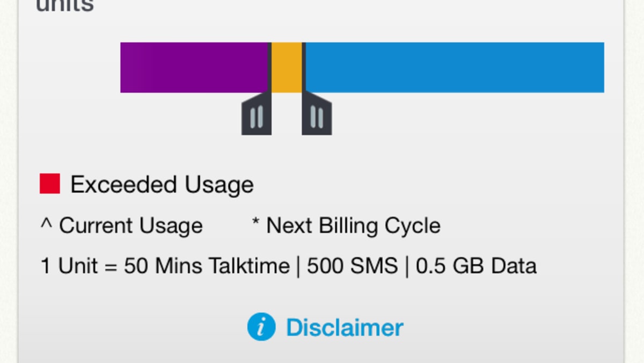The height and width of the screenshot is (363, 644).
Task: Click the blue segment of the usage bar
Action: point(456,67)
